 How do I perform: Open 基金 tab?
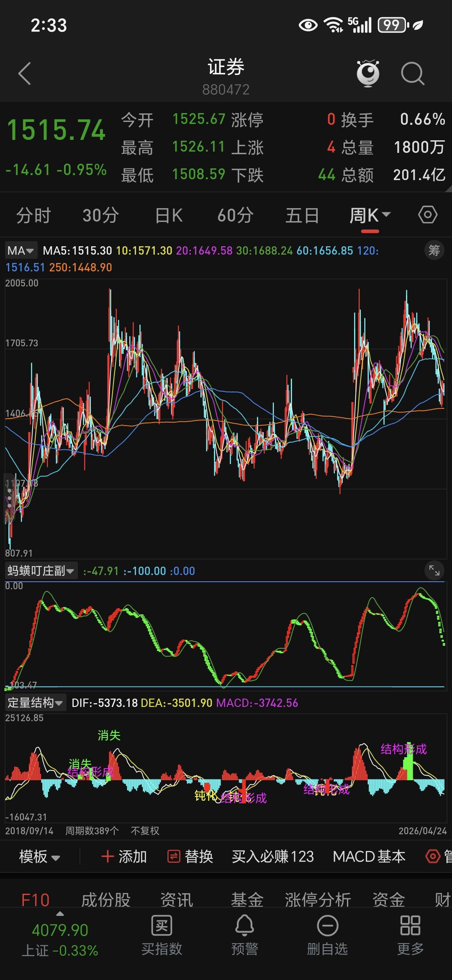coord(247,900)
